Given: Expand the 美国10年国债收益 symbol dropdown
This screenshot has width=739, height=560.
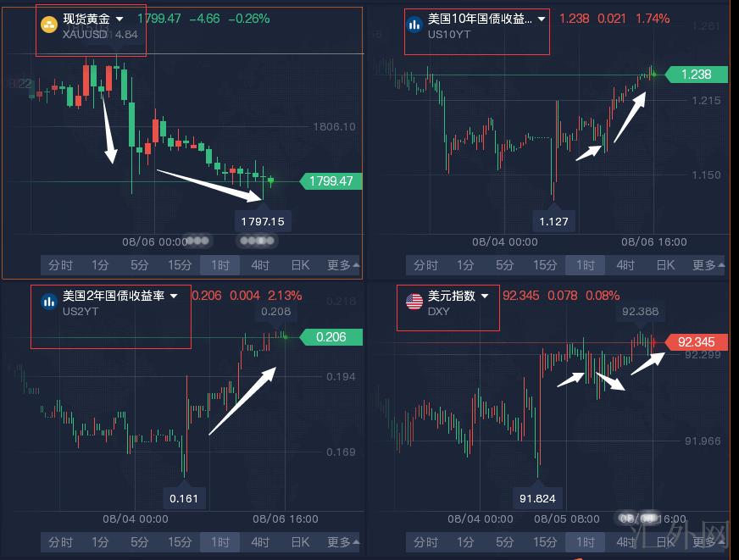Looking at the screenshot, I should pyautogui.click(x=542, y=19).
